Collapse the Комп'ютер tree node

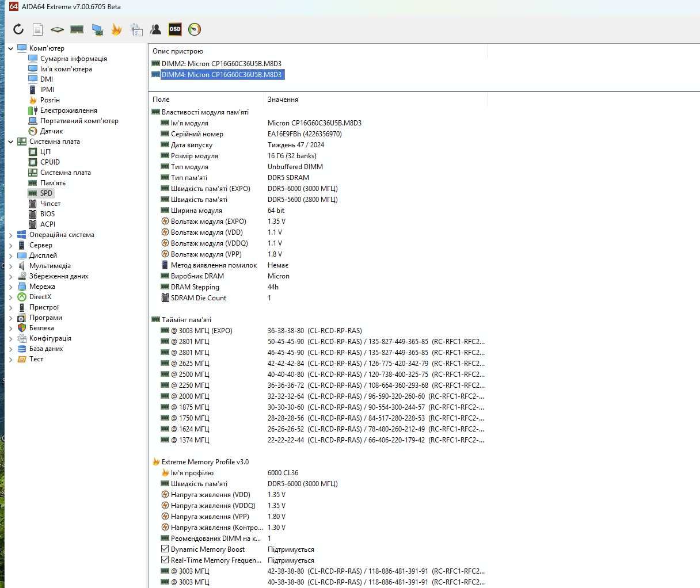coord(10,48)
